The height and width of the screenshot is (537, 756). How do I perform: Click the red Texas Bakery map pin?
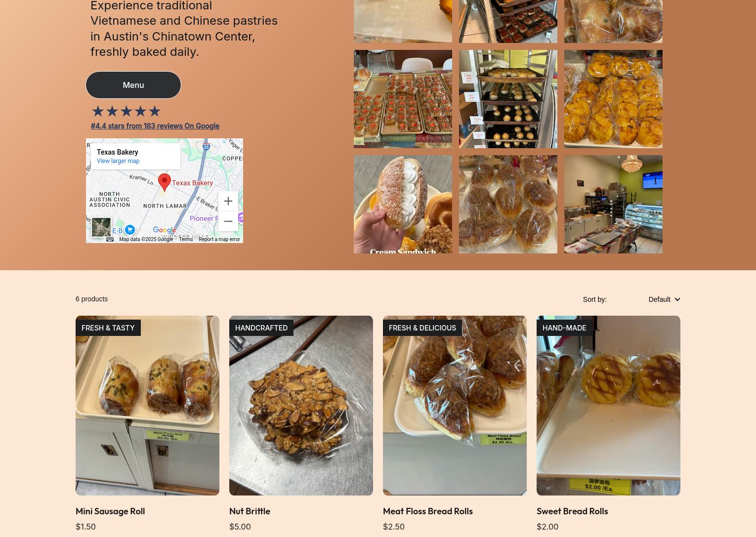[x=165, y=182]
